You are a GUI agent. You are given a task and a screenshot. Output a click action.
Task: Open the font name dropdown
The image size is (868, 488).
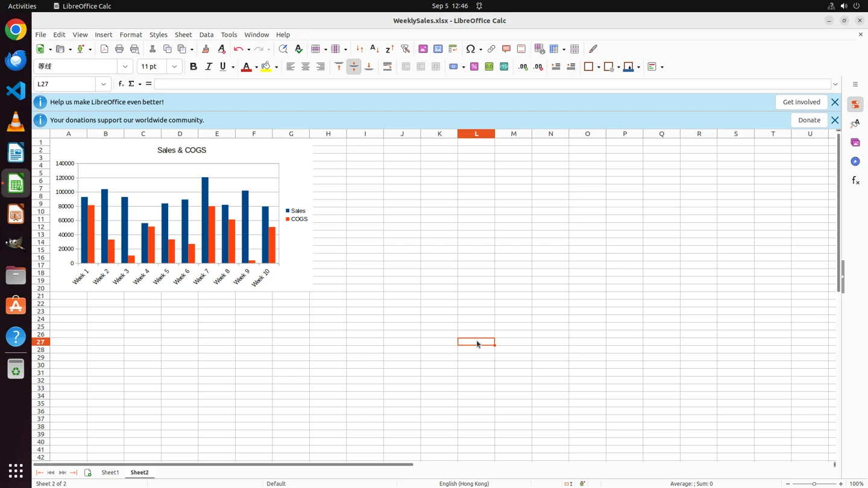(125, 67)
